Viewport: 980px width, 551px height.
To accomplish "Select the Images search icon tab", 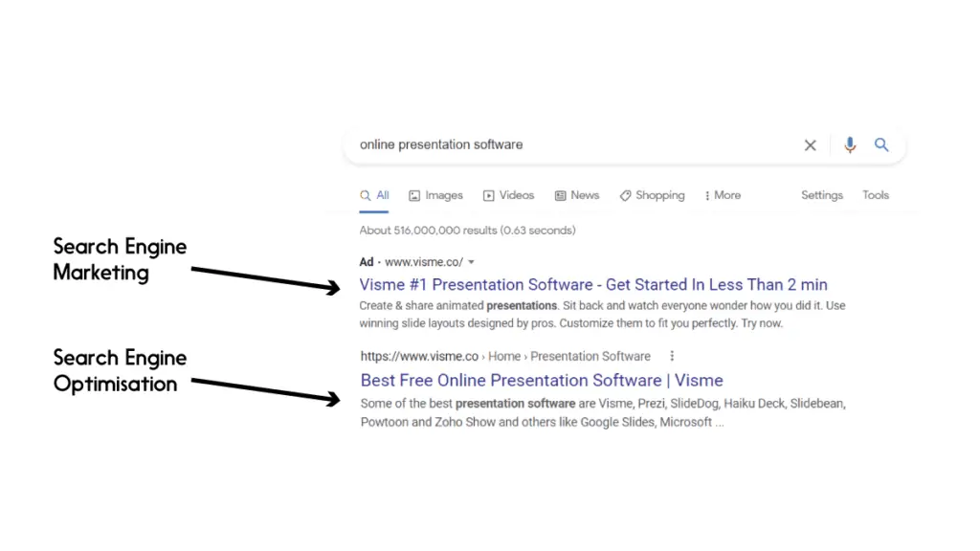I will click(435, 195).
